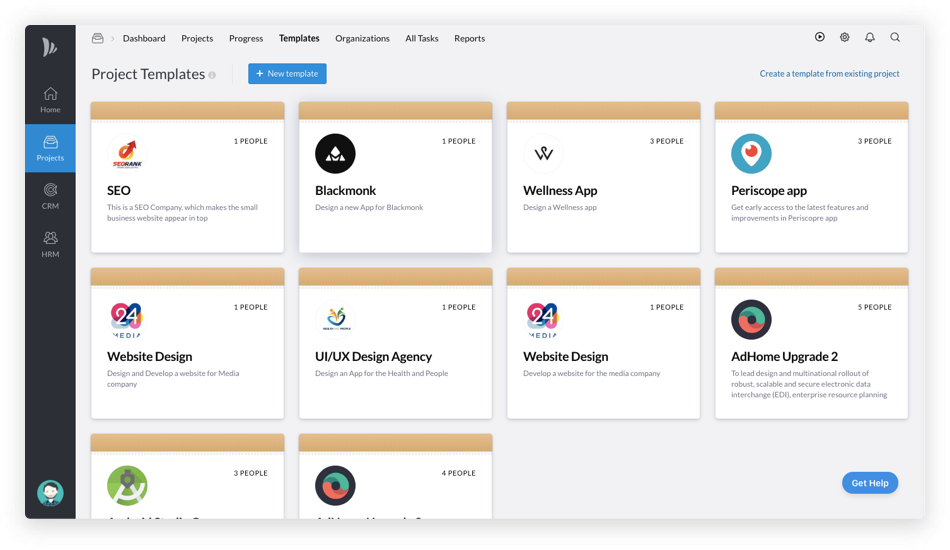
Task: Open the Progress tab
Action: pyautogui.click(x=246, y=38)
